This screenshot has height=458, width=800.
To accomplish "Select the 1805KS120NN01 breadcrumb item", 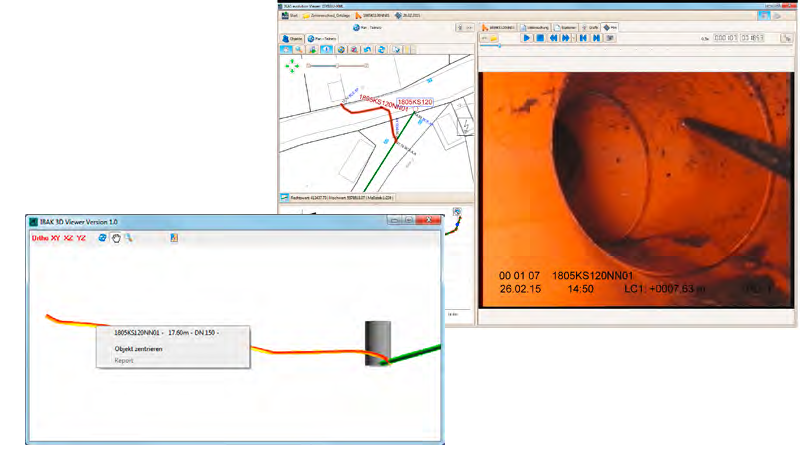I will pos(372,15).
